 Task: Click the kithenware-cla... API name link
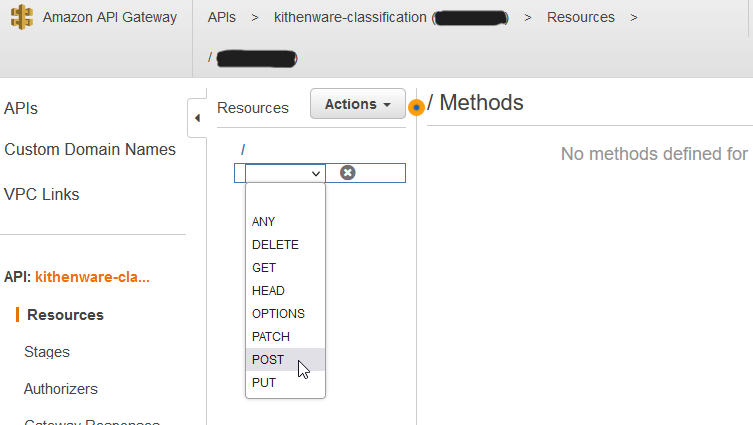tap(92, 277)
